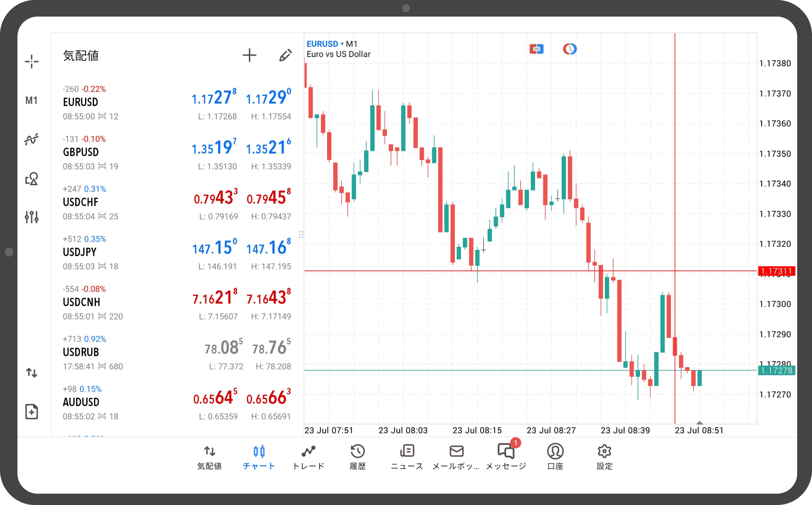Open the indicators icon in the sidebar
Viewport: 812px width, 505px height.
click(31, 140)
